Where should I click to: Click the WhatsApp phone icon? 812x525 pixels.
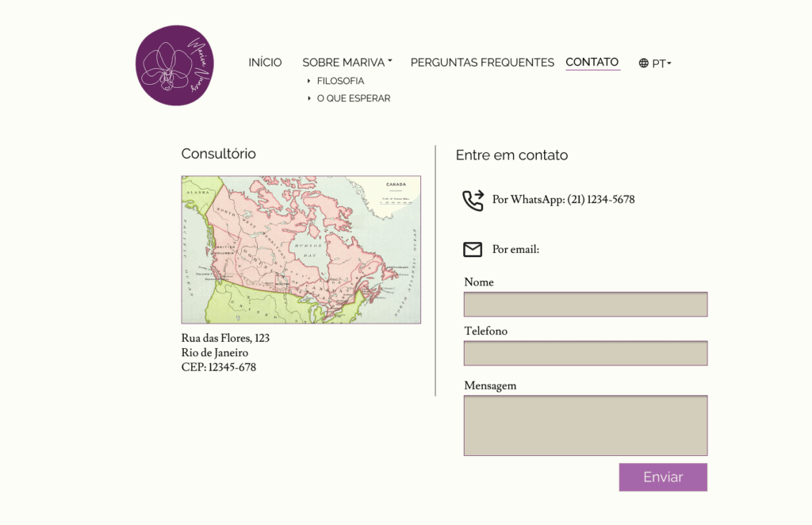[x=473, y=201]
